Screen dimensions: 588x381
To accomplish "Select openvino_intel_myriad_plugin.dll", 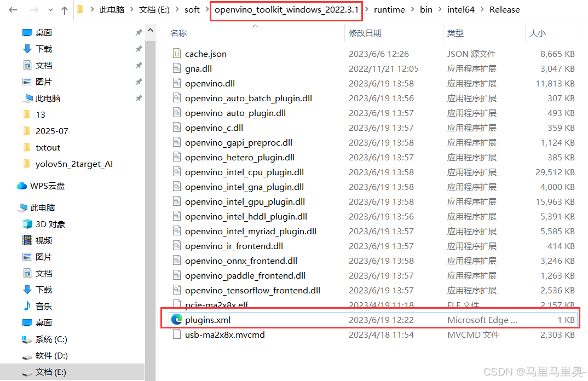I will coord(251,232).
